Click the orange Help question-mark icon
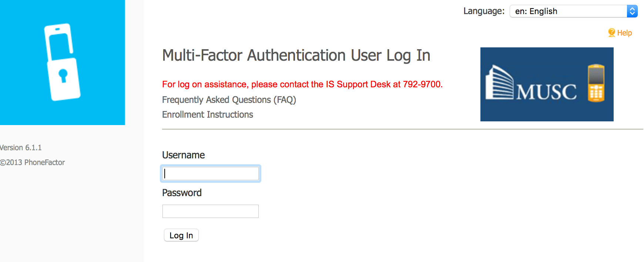The image size is (644, 262). pos(611,33)
